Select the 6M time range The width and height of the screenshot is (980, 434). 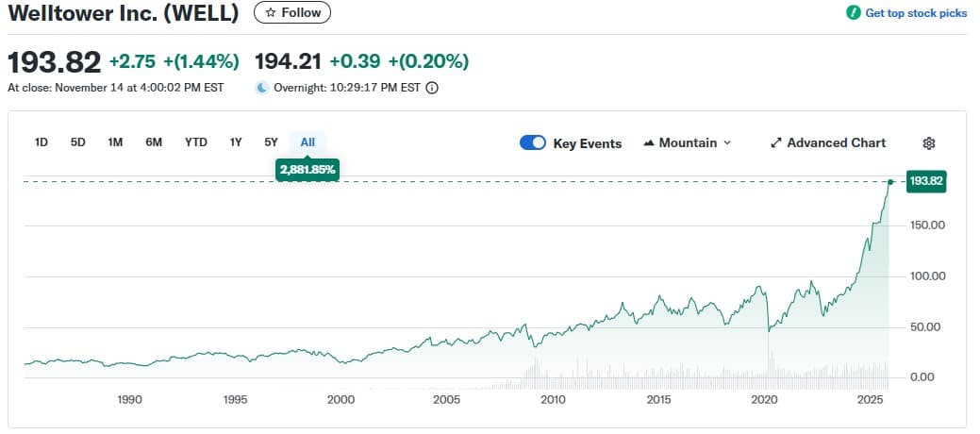point(154,142)
